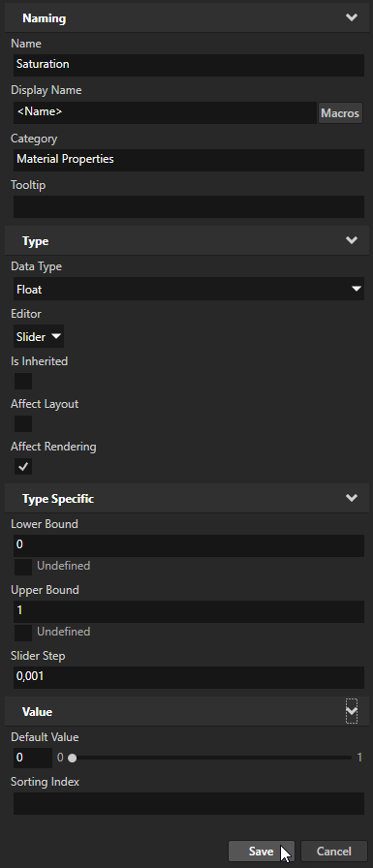The width and height of the screenshot is (373, 868).
Task: Click the Default Value slider handle
Action: coord(72,758)
